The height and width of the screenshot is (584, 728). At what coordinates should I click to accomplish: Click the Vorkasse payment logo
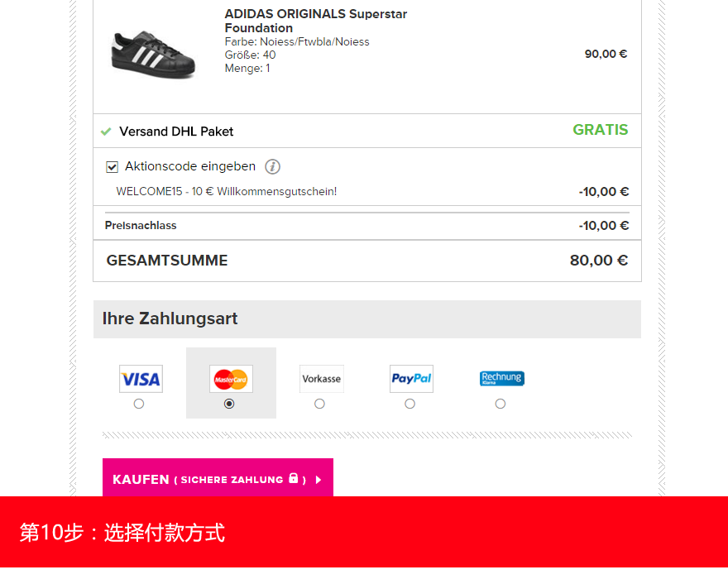pyautogui.click(x=321, y=379)
